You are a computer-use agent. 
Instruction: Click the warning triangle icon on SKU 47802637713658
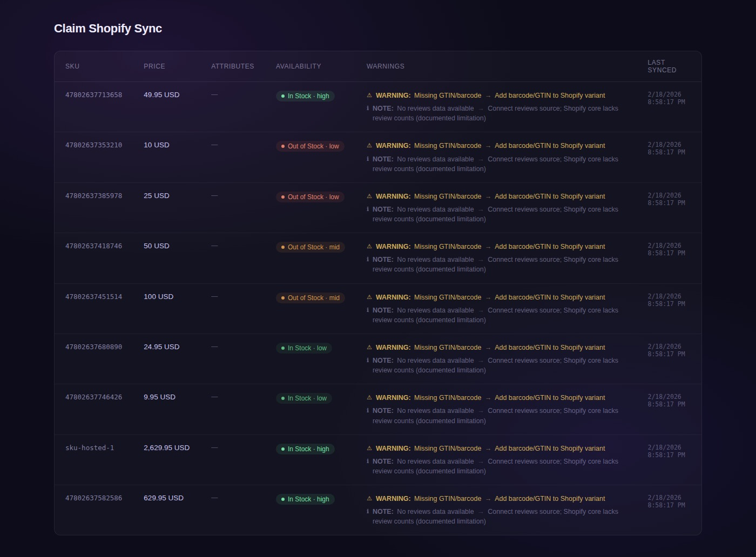(369, 95)
